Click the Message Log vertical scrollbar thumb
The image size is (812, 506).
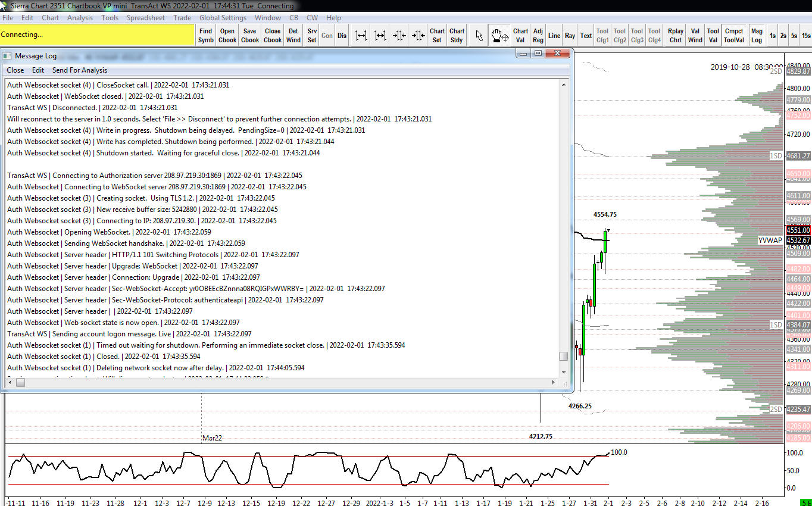pos(564,357)
